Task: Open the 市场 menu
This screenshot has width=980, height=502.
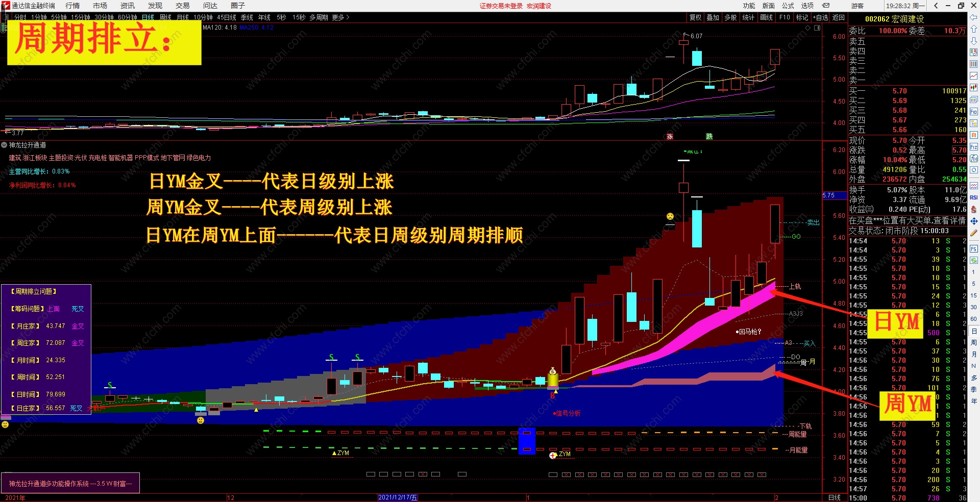Action: tap(100, 6)
